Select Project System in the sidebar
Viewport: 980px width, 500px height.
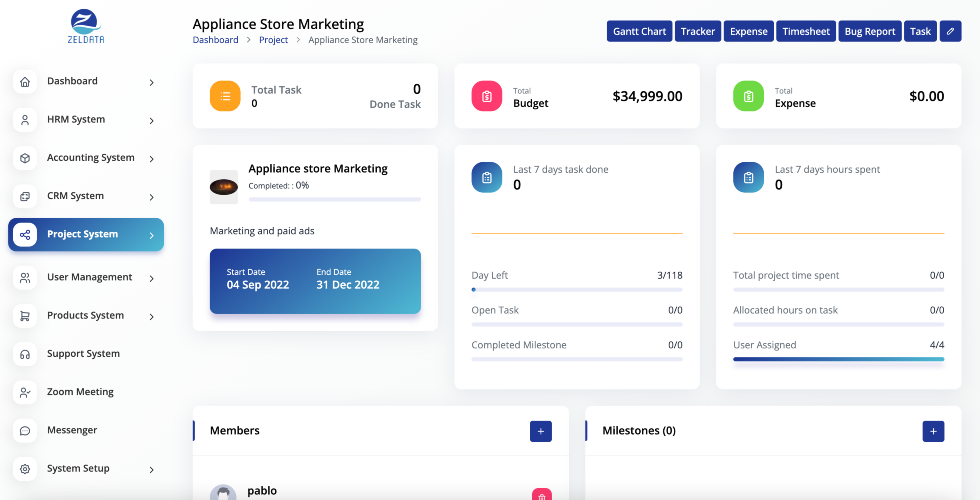click(x=86, y=234)
